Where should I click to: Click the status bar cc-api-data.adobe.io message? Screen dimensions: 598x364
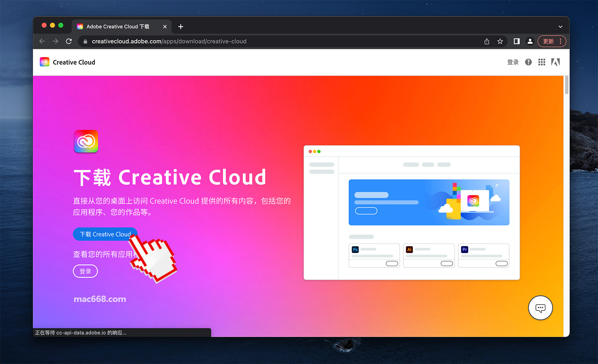pyautogui.click(x=81, y=333)
